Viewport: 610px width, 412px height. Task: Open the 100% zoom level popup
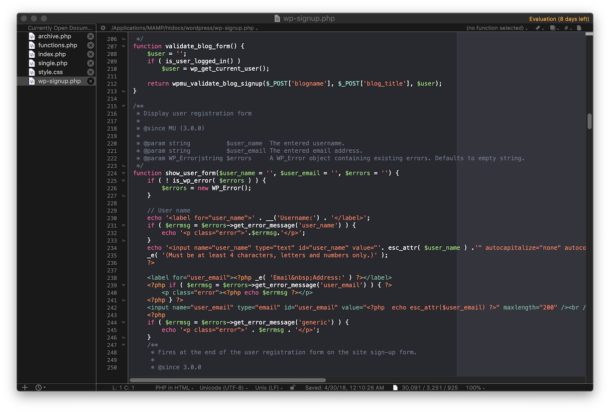point(475,388)
